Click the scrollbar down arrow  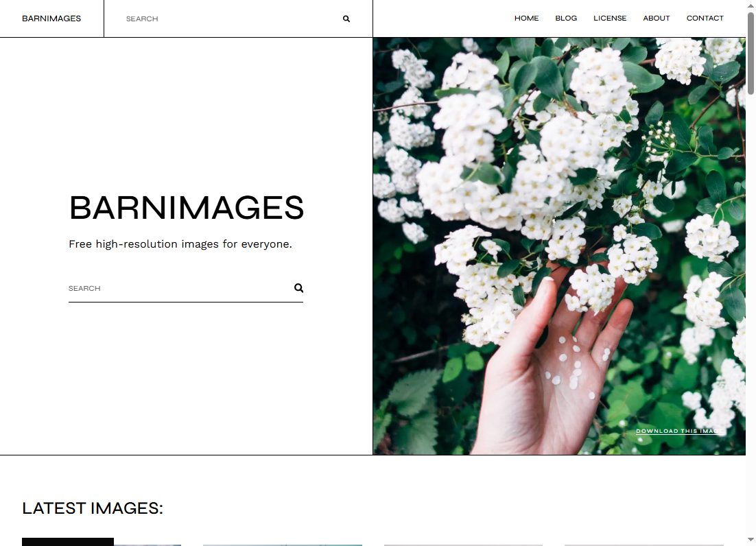pyautogui.click(x=751, y=541)
